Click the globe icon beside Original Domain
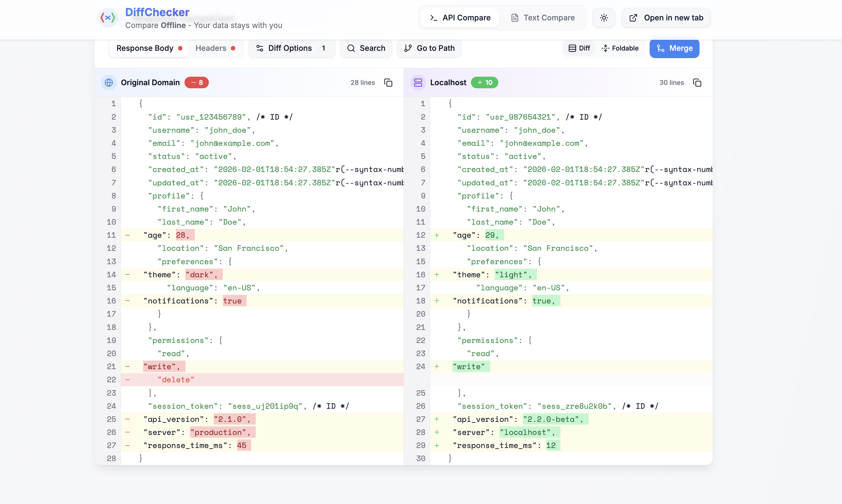Viewport: 842px width, 504px height. [x=108, y=82]
